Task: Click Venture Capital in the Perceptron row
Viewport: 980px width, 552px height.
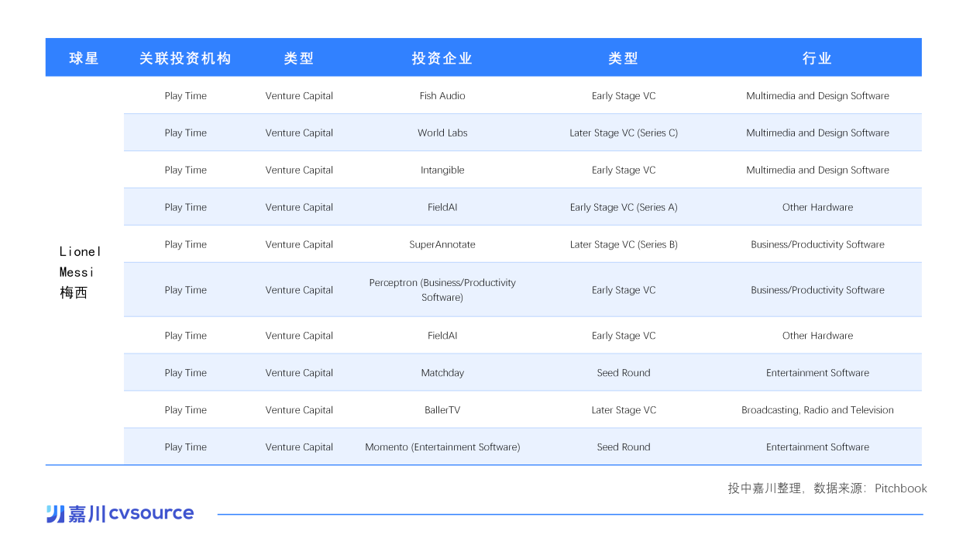Action: (299, 290)
